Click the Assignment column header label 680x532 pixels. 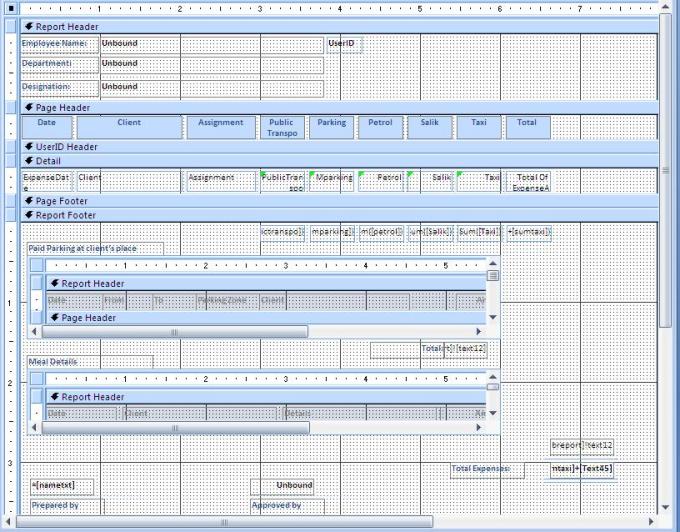coord(221,127)
